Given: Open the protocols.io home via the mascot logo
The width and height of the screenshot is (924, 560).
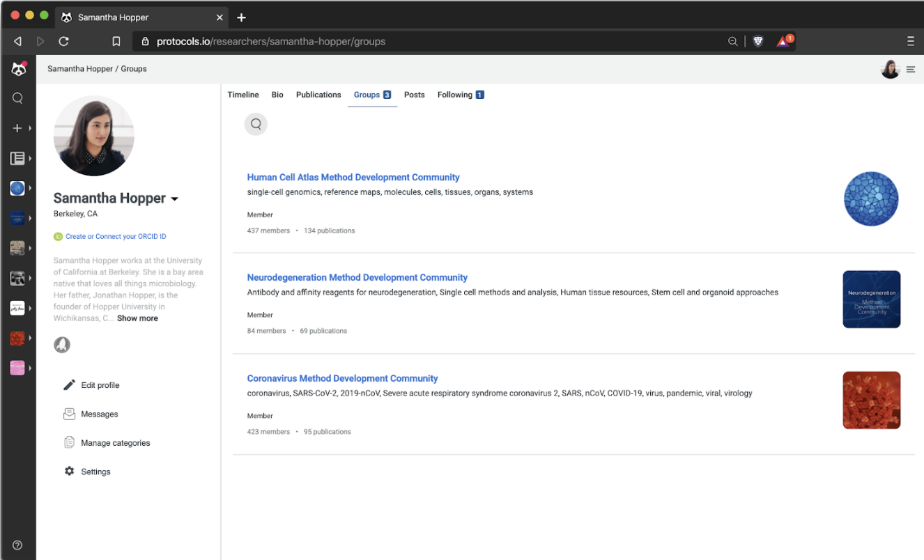Looking at the screenshot, I should pyautogui.click(x=18, y=68).
